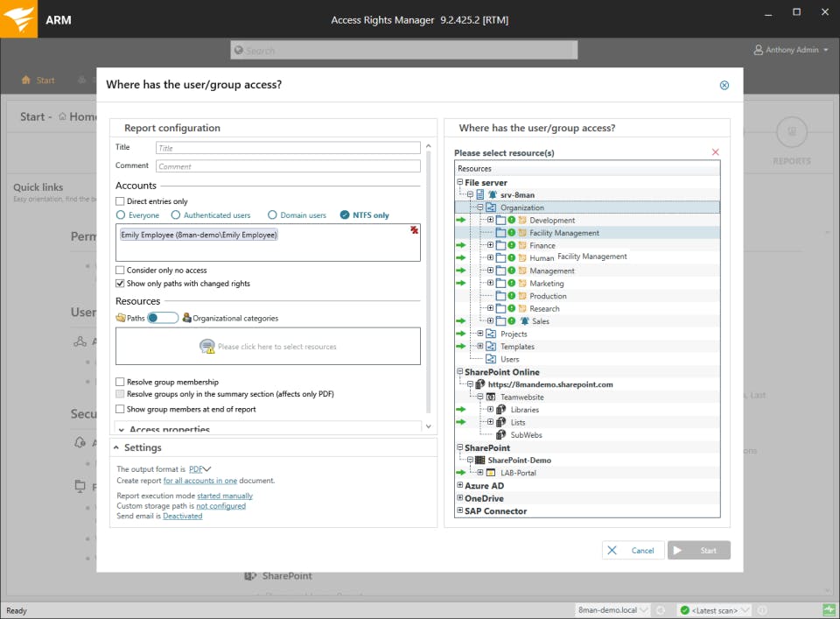Click the SharePoint-Demo server icon
This screenshot has width=840, height=619.
point(480,460)
